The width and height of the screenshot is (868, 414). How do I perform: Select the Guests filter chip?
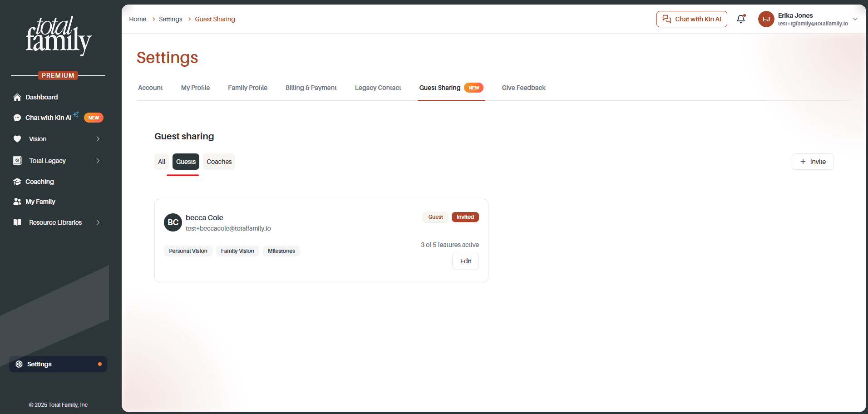tap(186, 162)
